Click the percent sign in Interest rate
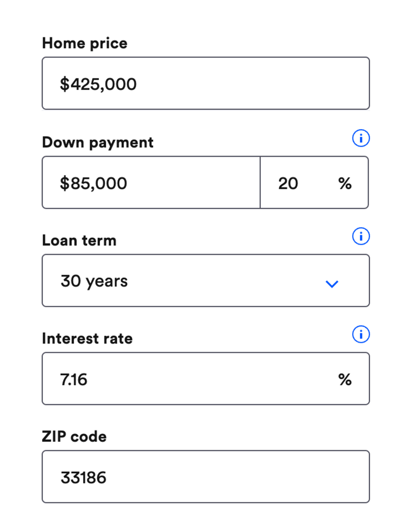 point(345,379)
